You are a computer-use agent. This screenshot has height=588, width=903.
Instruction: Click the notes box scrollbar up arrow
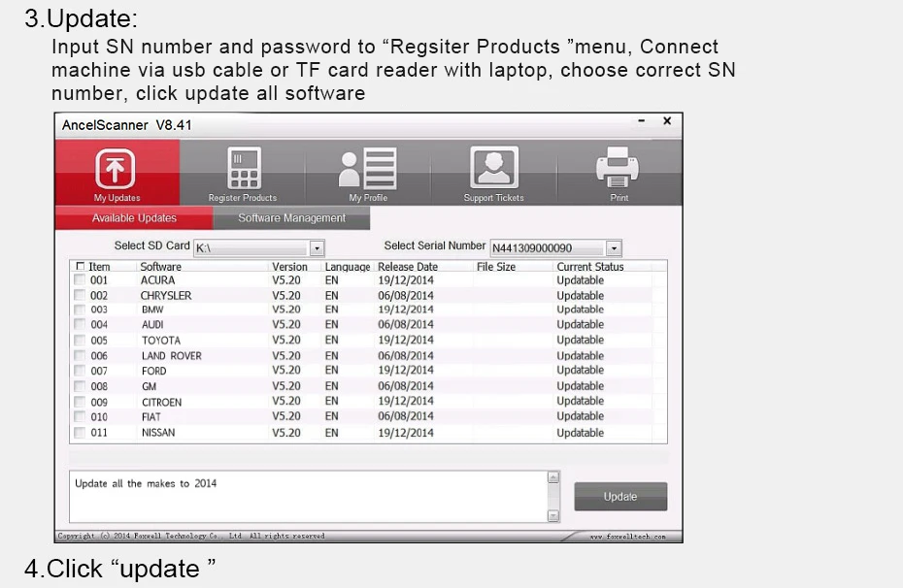pyautogui.click(x=553, y=477)
